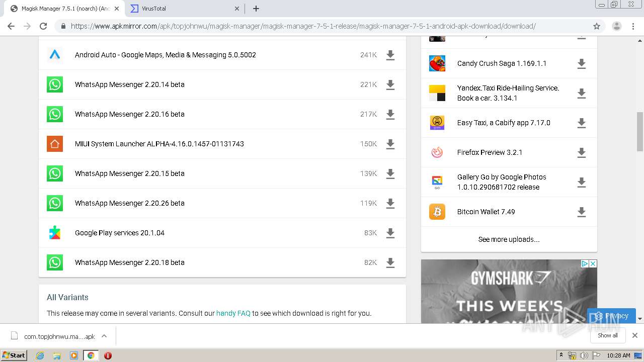Click the Yandex.Taxi app icon
The height and width of the screenshot is (362, 644).
[x=437, y=93]
